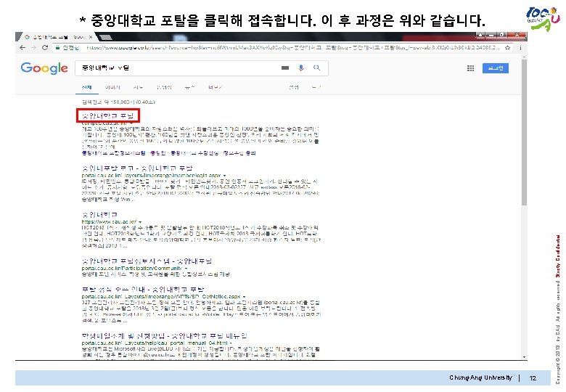Click the green secure lock icon
Image resolution: width=566 pixels, height=392 pixels.
(x=57, y=48)
